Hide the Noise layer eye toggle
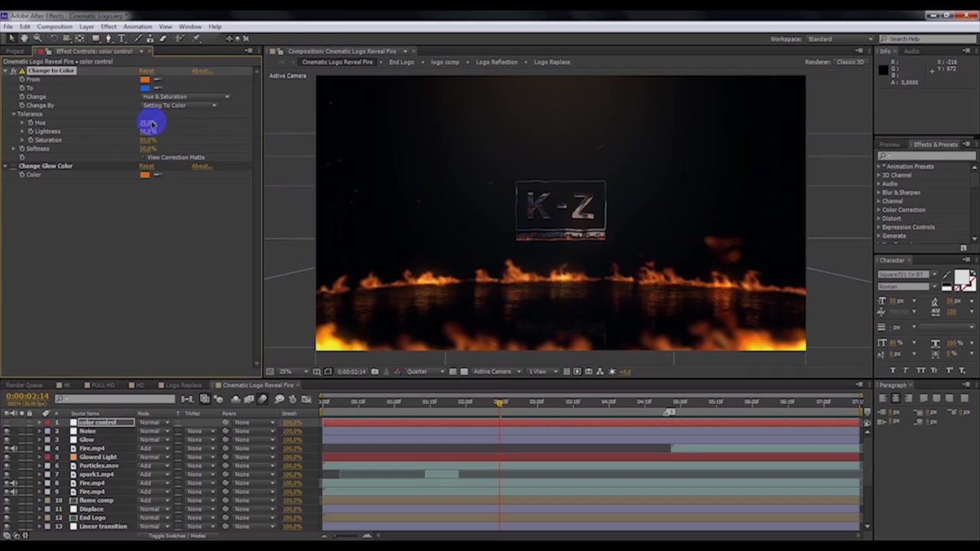This screenshot has height=551, width=980. [7, 431]
